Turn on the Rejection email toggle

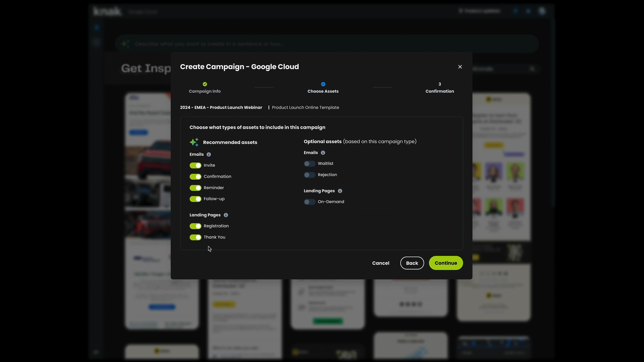[310, 175]
